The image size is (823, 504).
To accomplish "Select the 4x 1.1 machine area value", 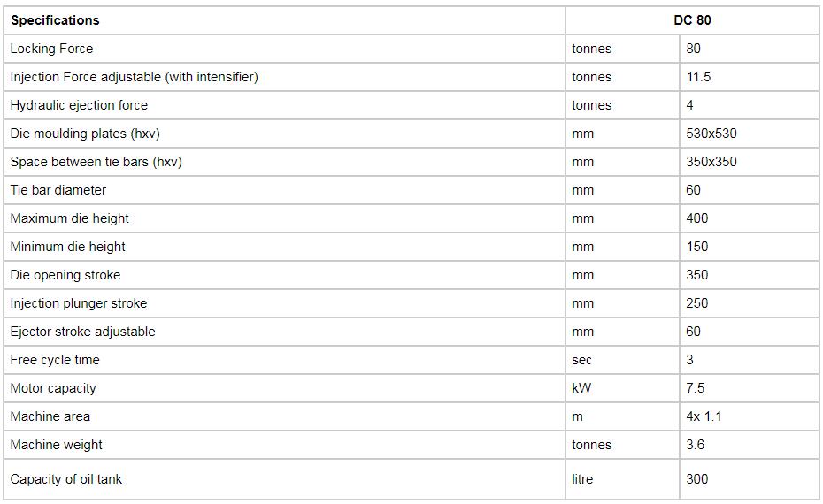I will click(x=704, y=417).
